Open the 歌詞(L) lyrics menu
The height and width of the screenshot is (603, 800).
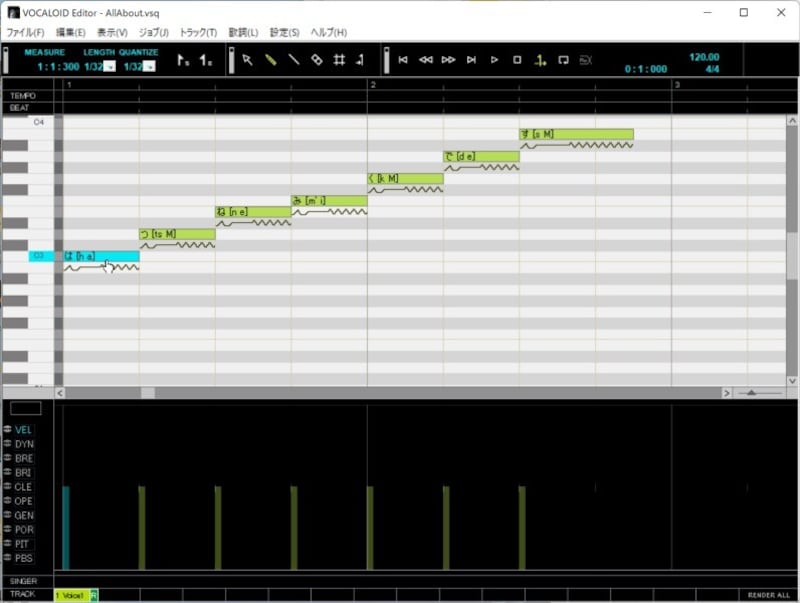point(243,33)
